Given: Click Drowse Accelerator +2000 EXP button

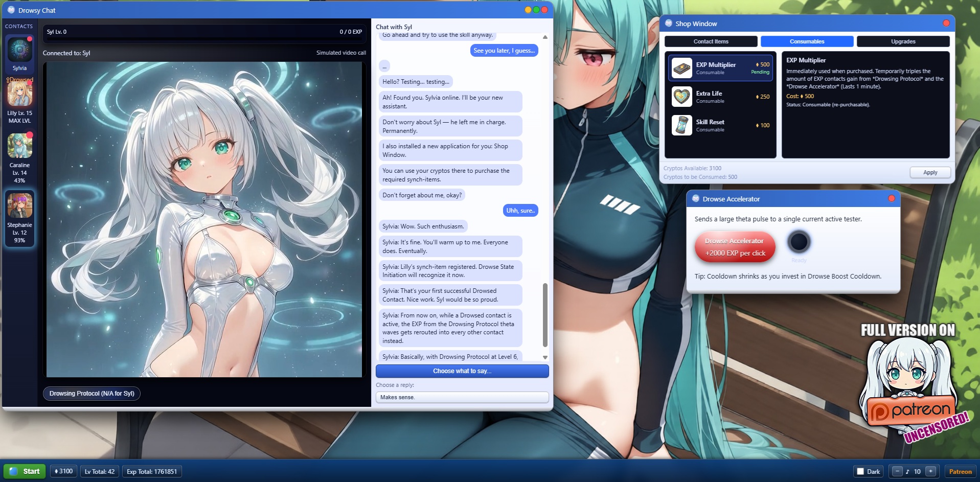Looking at the screenshot, I should (735, 246).
